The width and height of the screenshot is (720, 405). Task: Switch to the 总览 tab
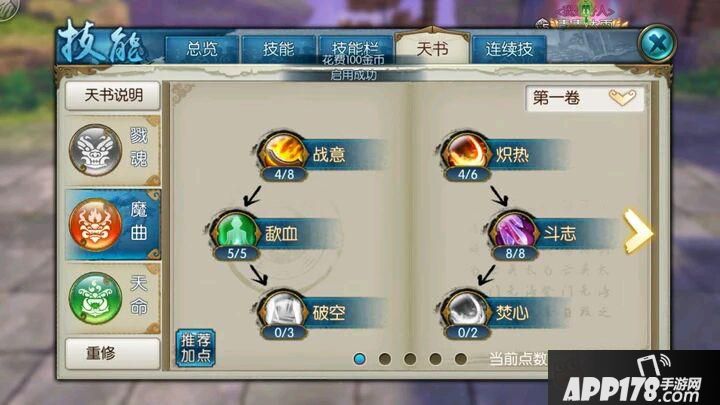coord(202,49)
